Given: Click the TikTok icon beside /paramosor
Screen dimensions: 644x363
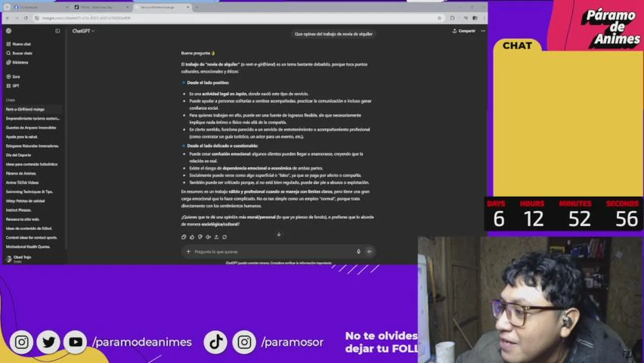Looking at the screenshot, I should pos(216,342).
